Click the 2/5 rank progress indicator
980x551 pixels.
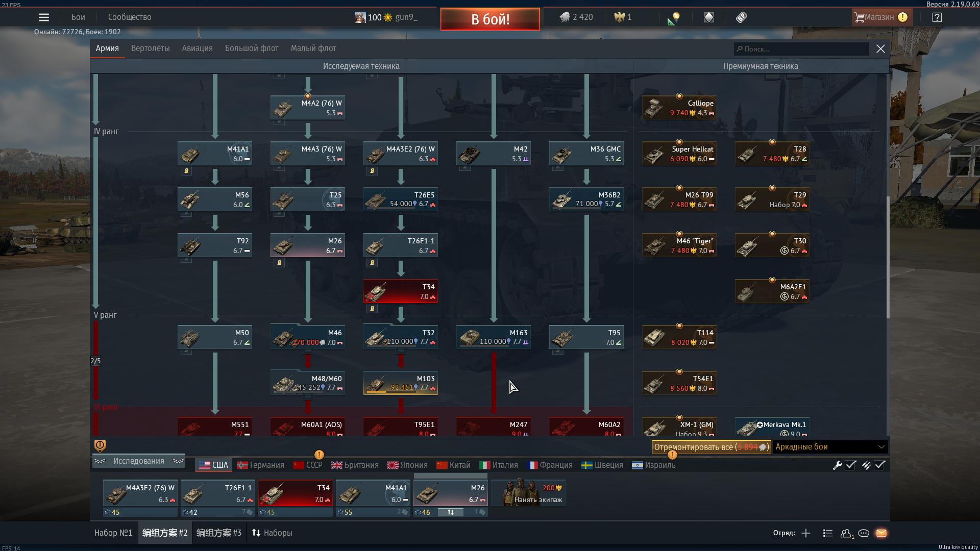pos(95,361)
